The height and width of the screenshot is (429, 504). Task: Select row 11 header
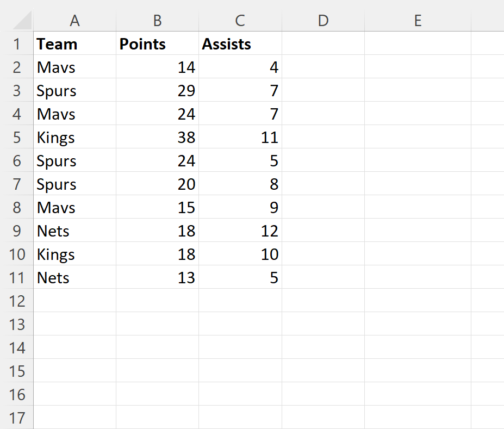(17, 278)
